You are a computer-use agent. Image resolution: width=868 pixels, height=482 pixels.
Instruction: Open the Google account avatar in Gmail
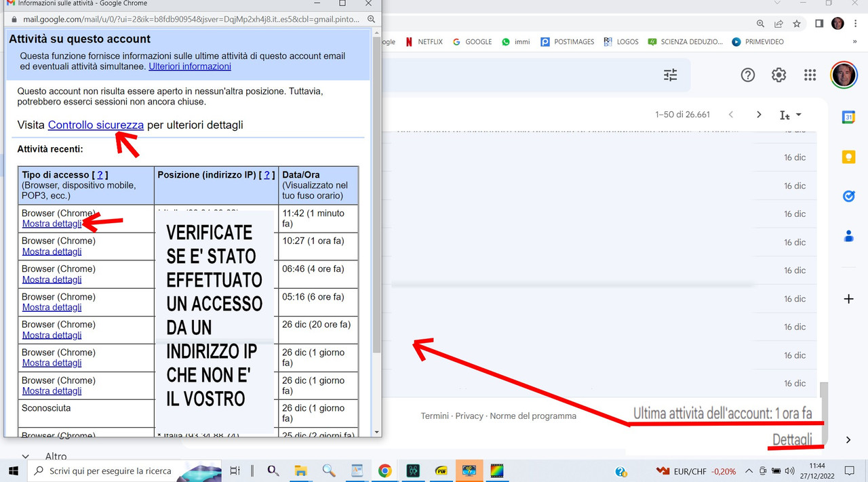844,75
